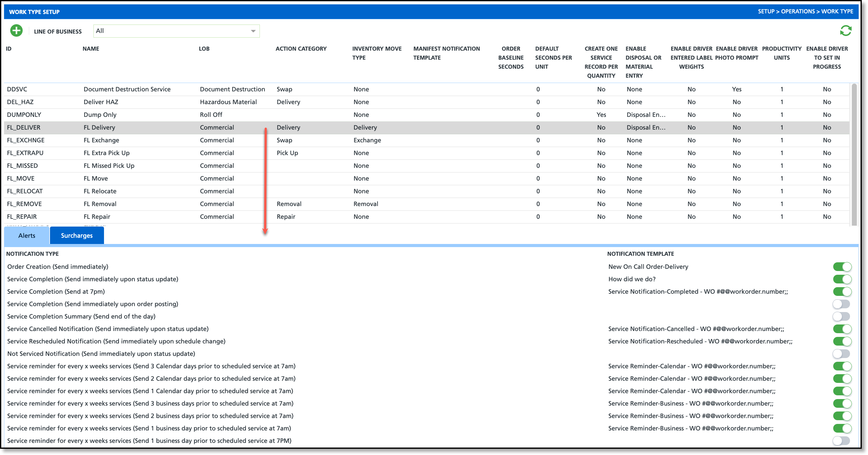The height and width of the screenshot is (455, 868).
Task: Toggle Service Completion upon order posting switch
Action: pyautogui.click(x=841, y=304)
